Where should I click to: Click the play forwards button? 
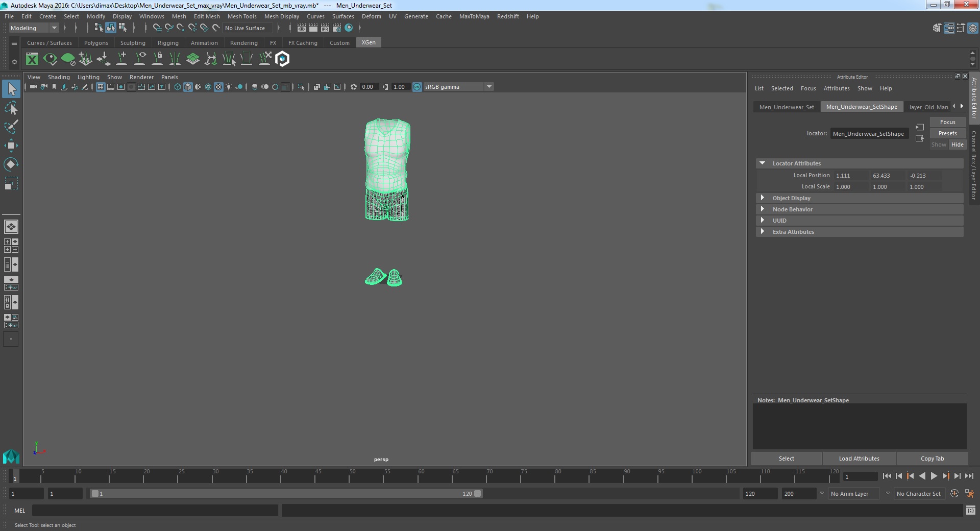point(934,476)
